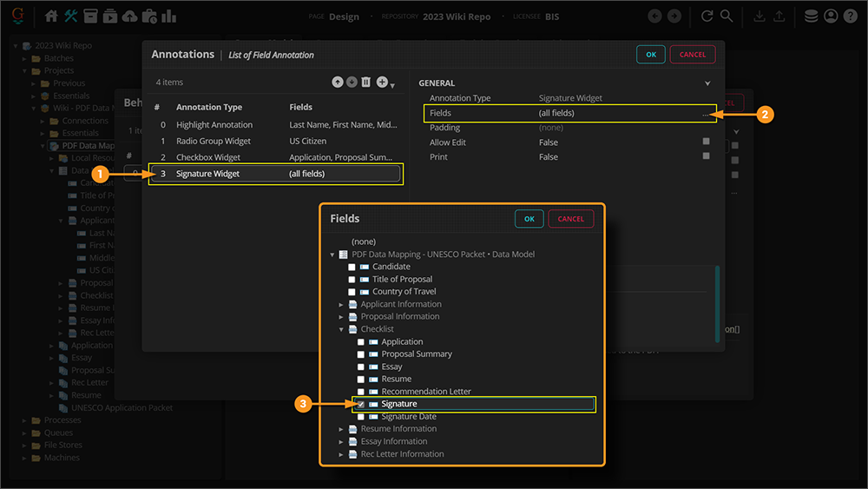Click the cloud upload icon in toolbar

[x=129, y=17]
